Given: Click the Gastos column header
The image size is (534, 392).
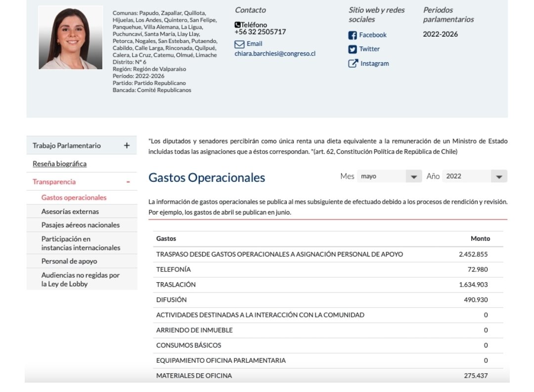Looking at the screenshot, I should click(x=166, y=238).
